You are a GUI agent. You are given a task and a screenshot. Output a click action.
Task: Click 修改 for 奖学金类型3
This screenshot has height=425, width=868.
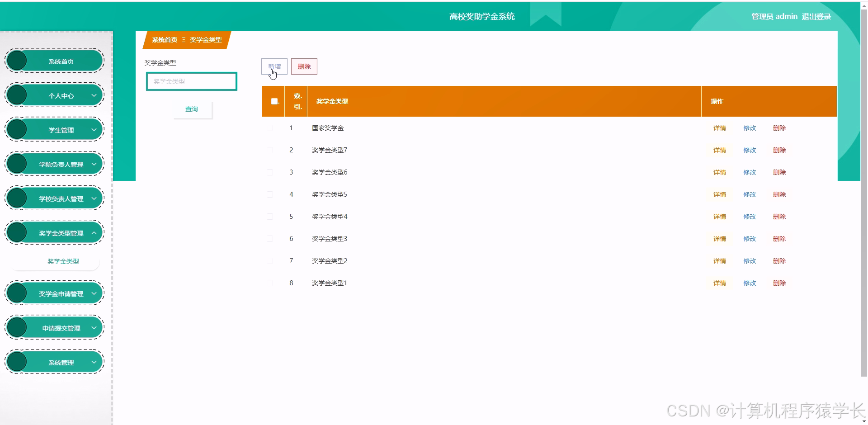point(750,239)
